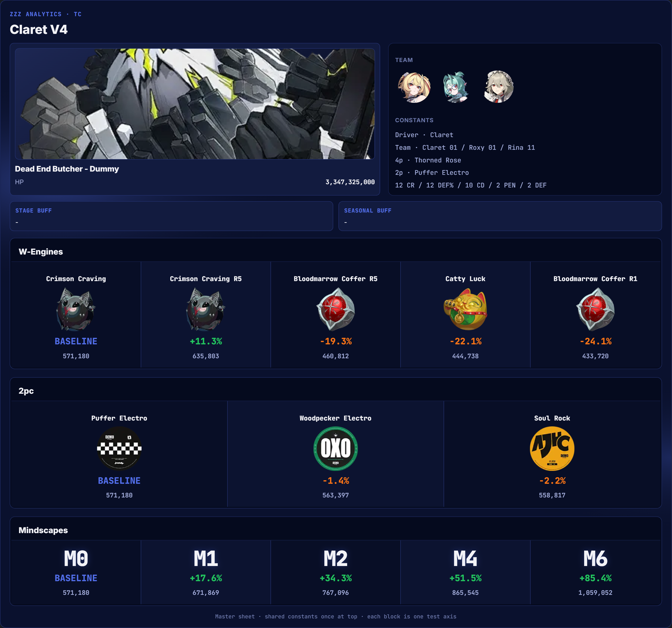
Task: Click the "Woodpecker Electro" card title
Action: coord(336,418)
